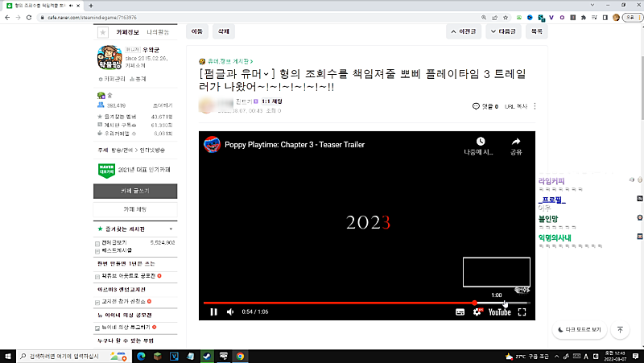Select the 카페정보 tab
The height and width of the screenshot is (363, 644).
(x=129, y=32)
